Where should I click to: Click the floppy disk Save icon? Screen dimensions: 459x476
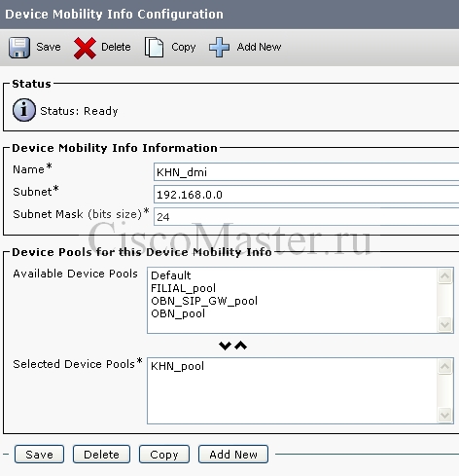(x=19, y=48)
